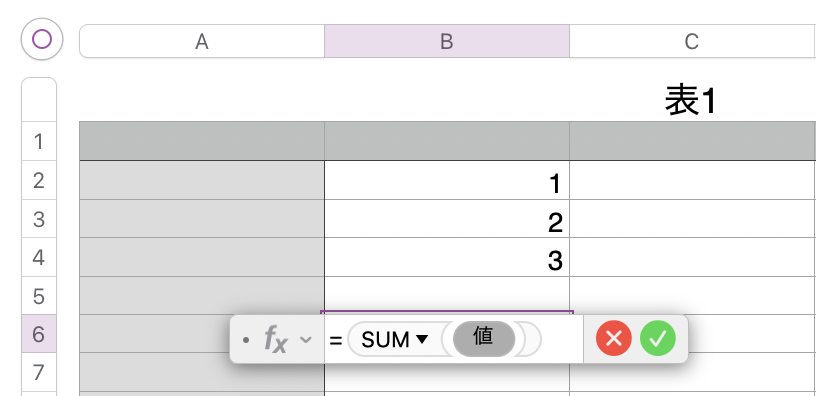This screenshot has height=396, width=816.
Task: Click cell containing value 2
Action: tap(447, 219)
